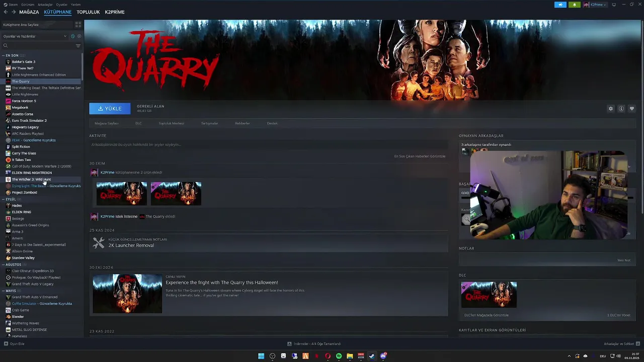Go forward with the right arrow

click(14, 12)
